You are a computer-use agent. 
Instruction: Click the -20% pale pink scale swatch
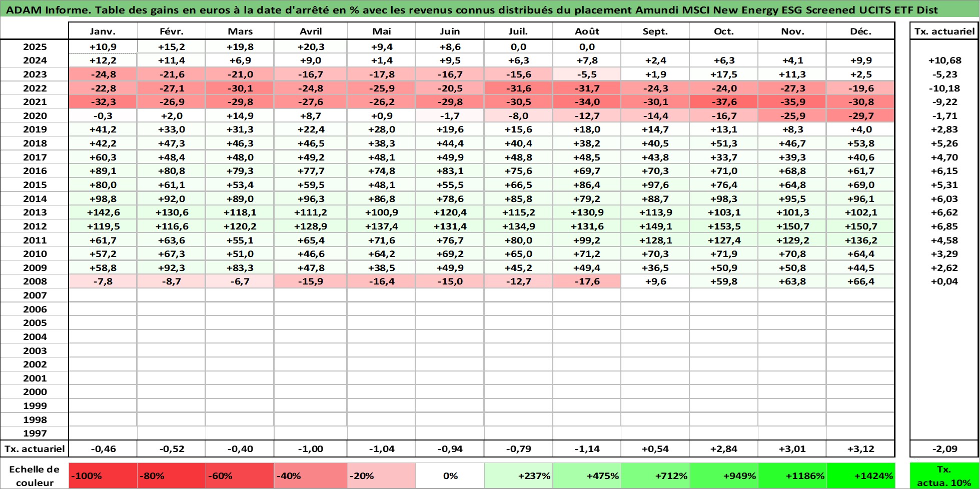[382, 475]
